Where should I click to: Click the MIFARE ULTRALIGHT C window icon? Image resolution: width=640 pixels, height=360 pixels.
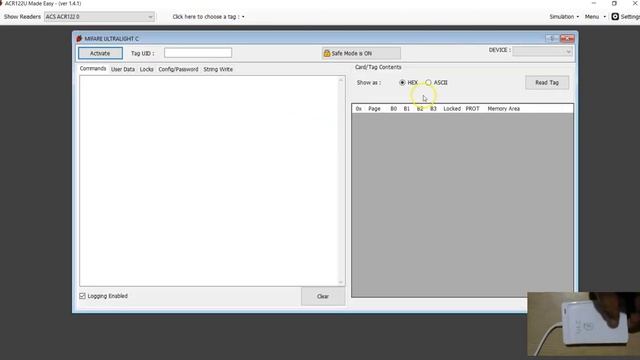point(79,38)
